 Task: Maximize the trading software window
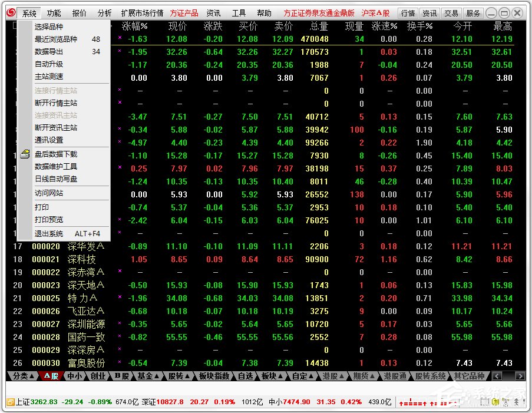[x=504, y=13]
